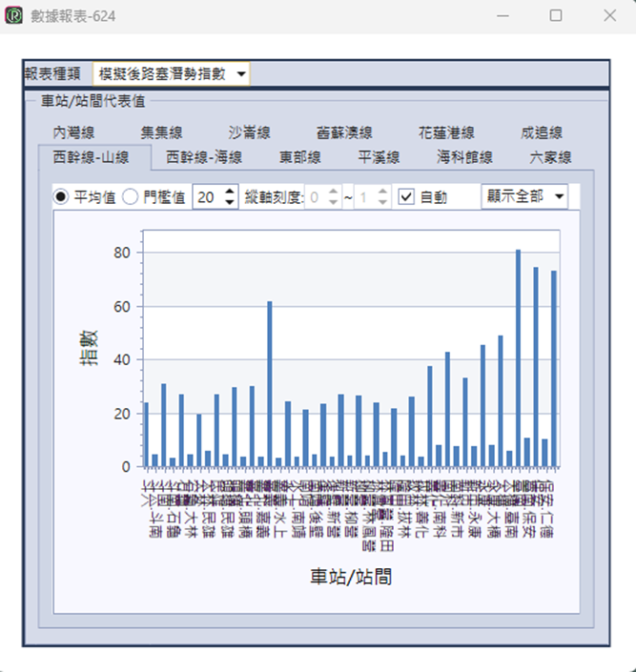Show the 海科館線 tab
636x672 pixels.
[465, 157]
